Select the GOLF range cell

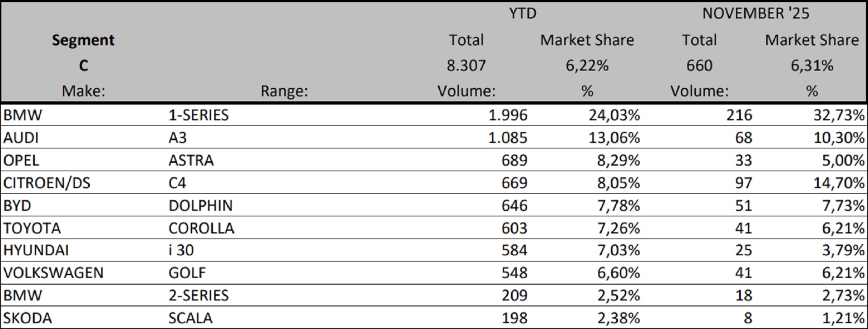[x=187, y=273]
